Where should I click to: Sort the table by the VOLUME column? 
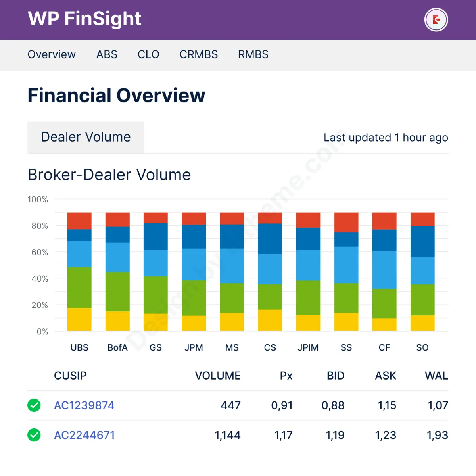pyautogui.click(x=218, y=376)
